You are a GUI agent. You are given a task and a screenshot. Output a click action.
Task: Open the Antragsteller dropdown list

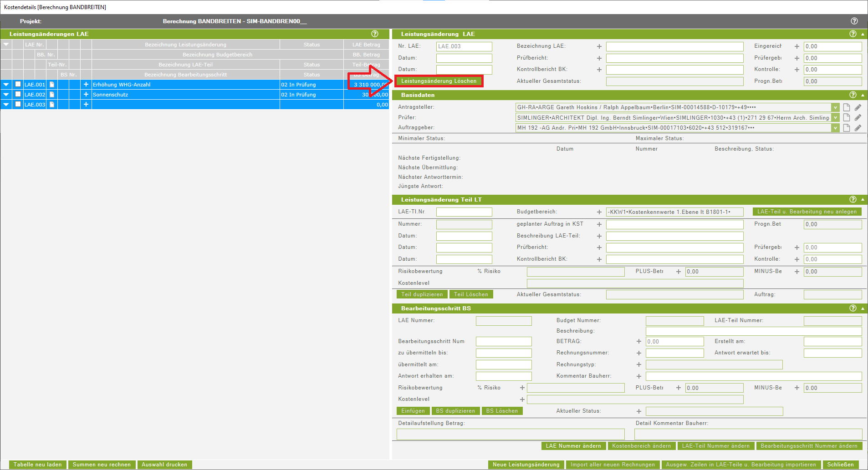[835, 107]
